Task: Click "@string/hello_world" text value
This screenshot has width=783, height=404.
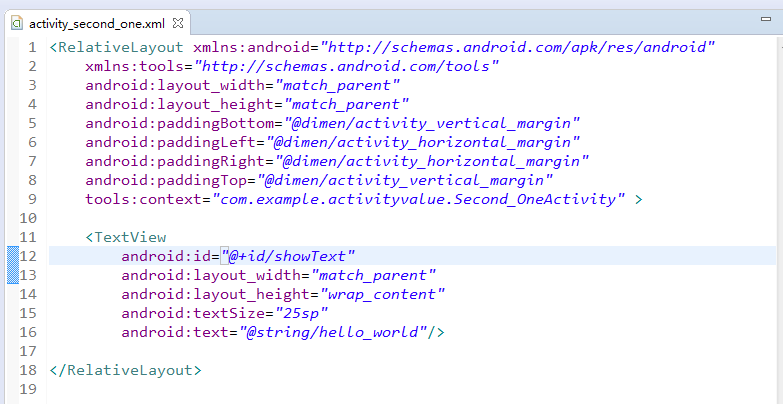Action: point(333,332)
